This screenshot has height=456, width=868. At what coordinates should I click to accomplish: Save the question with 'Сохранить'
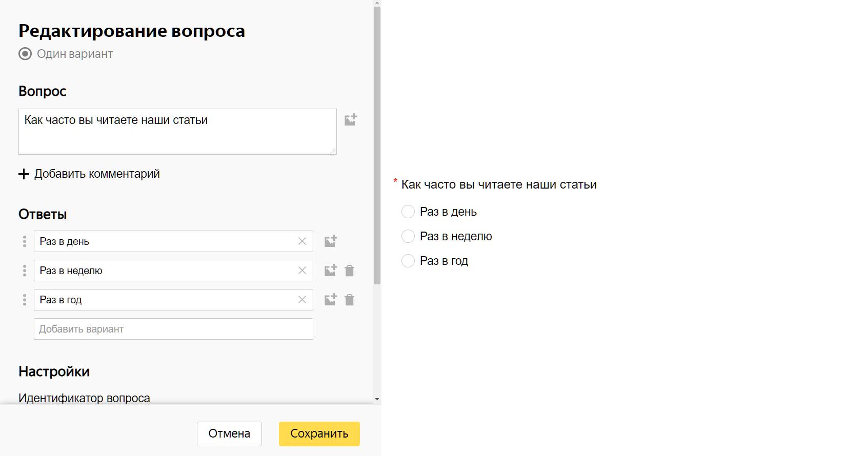click(x=319, y=434)
